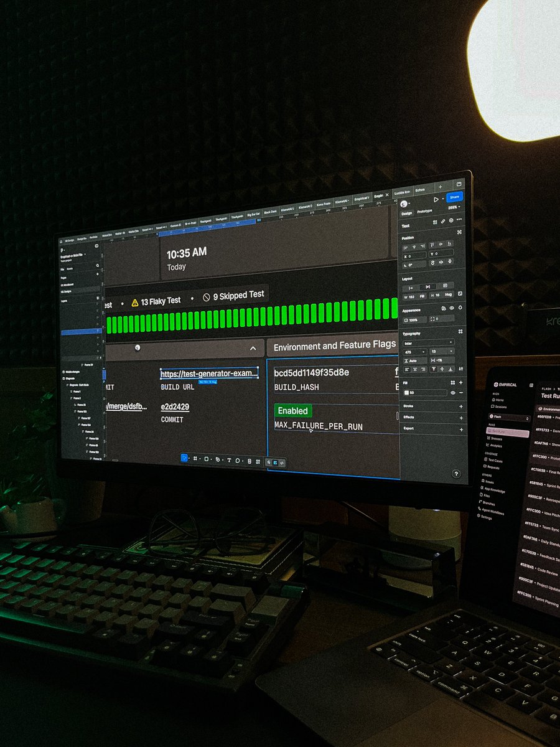560x747 pixels.
Task: Click the help question mark button
Action: [x=456, y=474]
